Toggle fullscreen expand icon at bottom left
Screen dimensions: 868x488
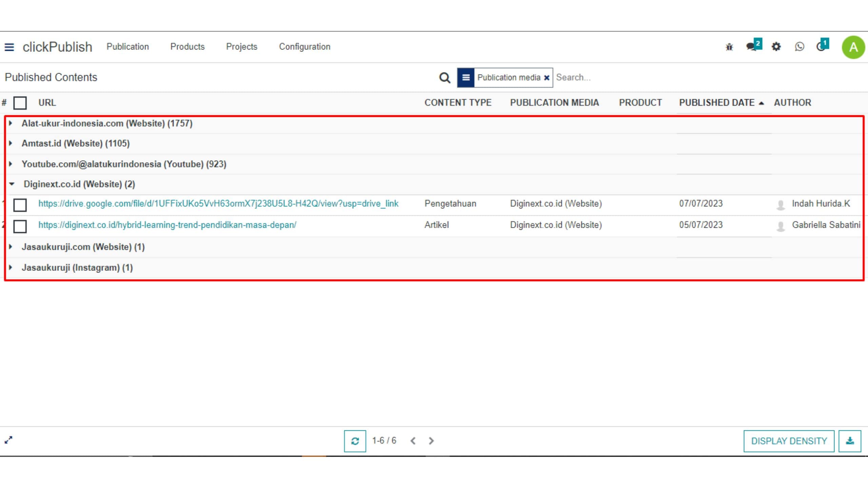(8, 440)
